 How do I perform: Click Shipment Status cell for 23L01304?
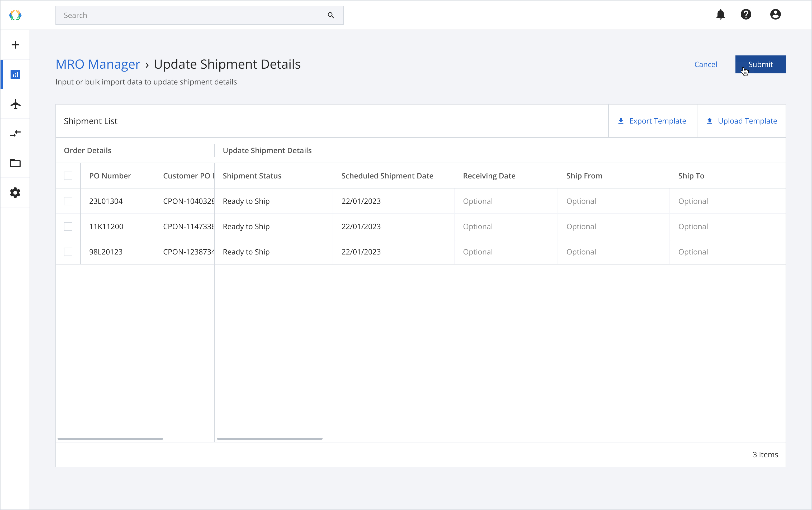coord(273,201)
